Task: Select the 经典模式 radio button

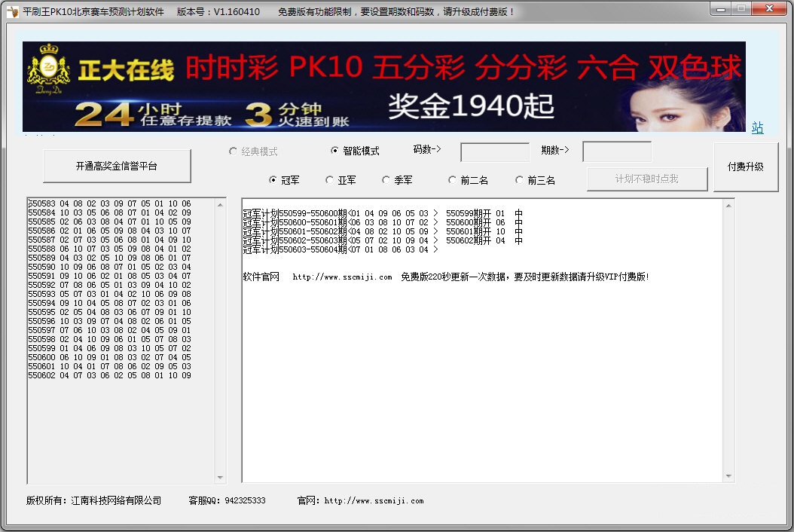Action: [x=233, y=151]
